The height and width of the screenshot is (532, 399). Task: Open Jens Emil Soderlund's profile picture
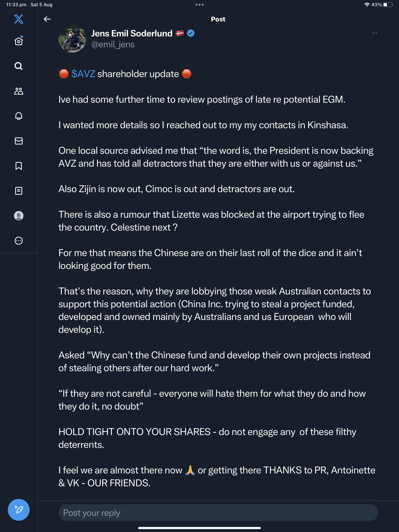(x=72, y=40)
